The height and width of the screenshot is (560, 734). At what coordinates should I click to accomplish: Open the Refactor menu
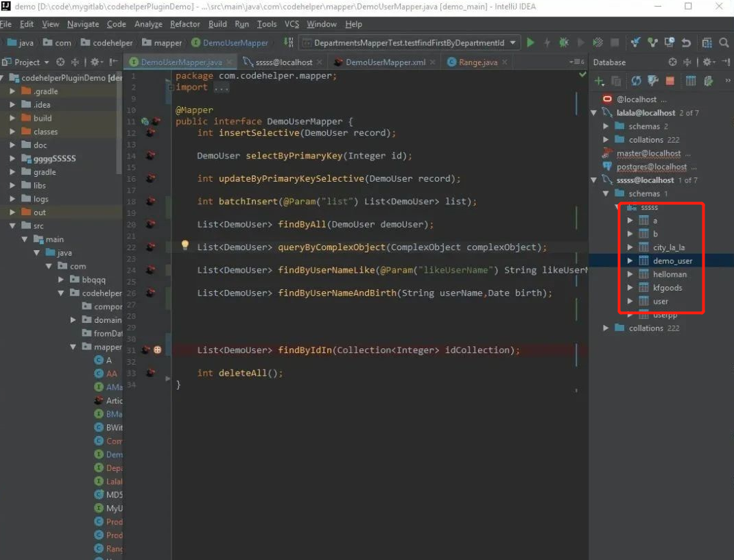pyautogui.click(x=185, y=24)
